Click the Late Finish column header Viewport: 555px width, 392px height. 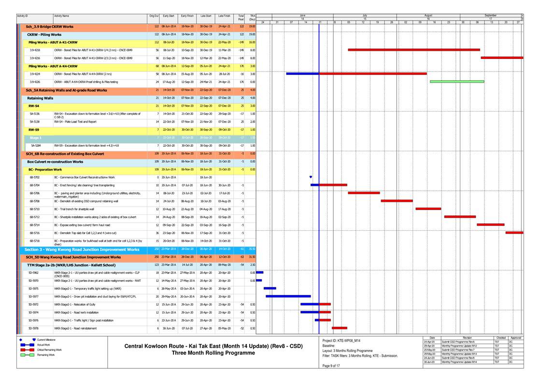coord(224,16)
